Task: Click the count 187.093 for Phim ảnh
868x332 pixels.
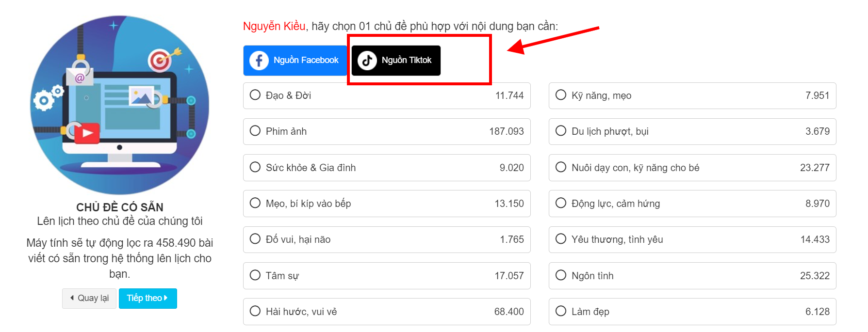Action: (x=507, y=131)
